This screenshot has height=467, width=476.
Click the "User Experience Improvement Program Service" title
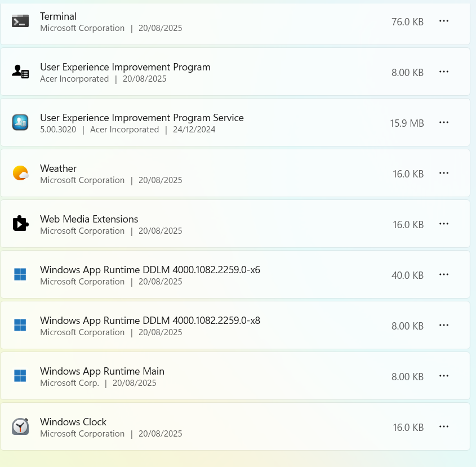coord(142,118)
